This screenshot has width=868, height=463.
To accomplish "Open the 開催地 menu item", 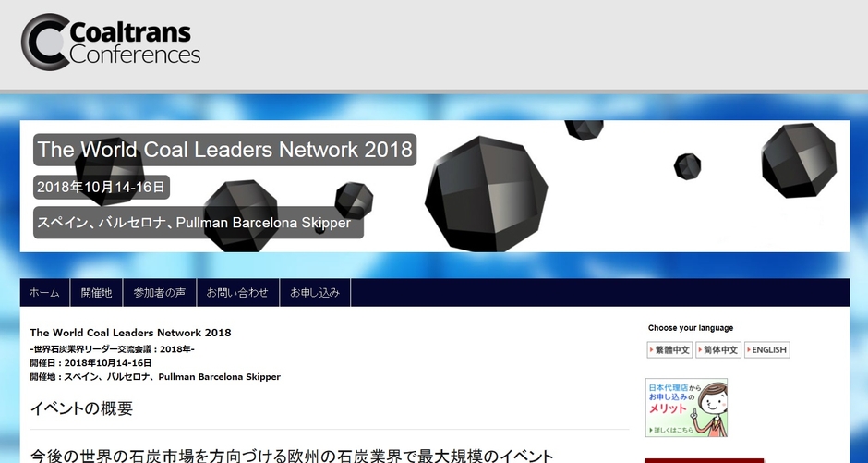I will tap(96, 292).
